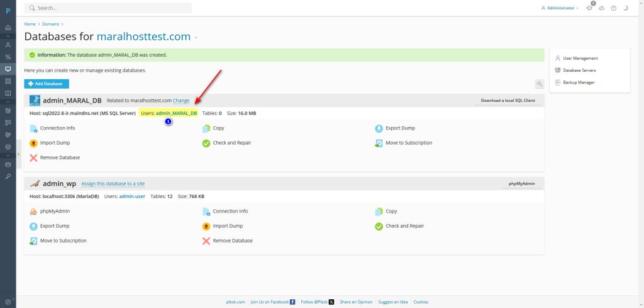Select the monitor icon in left sidebar
The height and width of the screenshot is (308, 644).
[x=8, y=69]
